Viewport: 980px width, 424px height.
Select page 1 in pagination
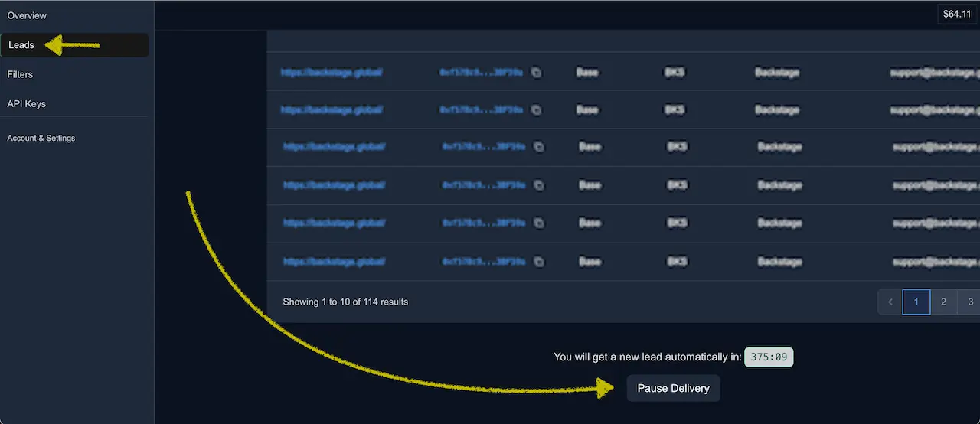pyautogui.click(x=916, y=302)
